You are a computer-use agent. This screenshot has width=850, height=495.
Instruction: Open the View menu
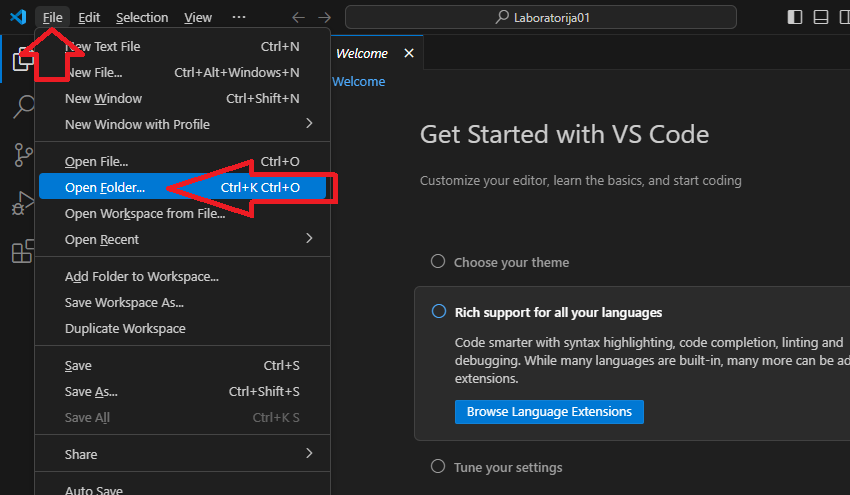(x=198, y=17)
